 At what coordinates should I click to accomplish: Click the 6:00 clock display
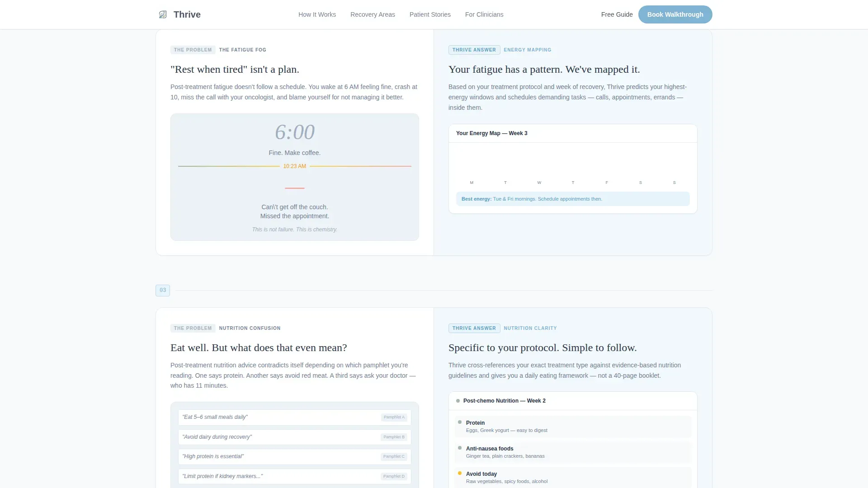click(295, 132)
